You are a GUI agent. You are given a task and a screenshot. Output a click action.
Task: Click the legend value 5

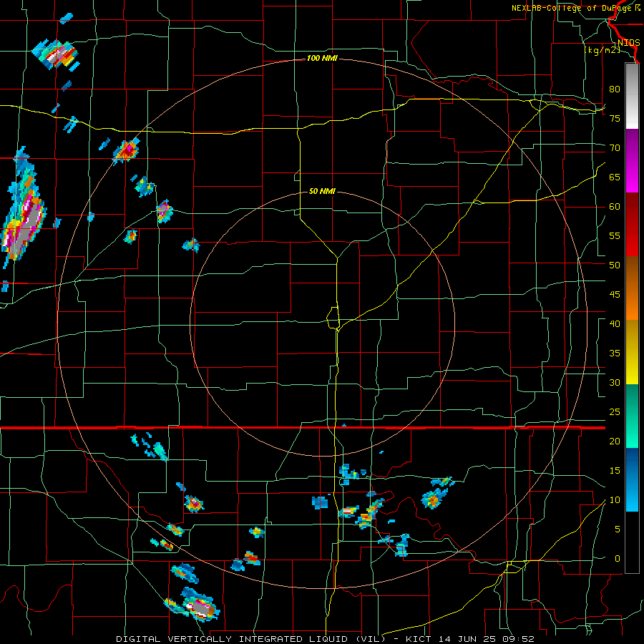(x=618, y=530)
